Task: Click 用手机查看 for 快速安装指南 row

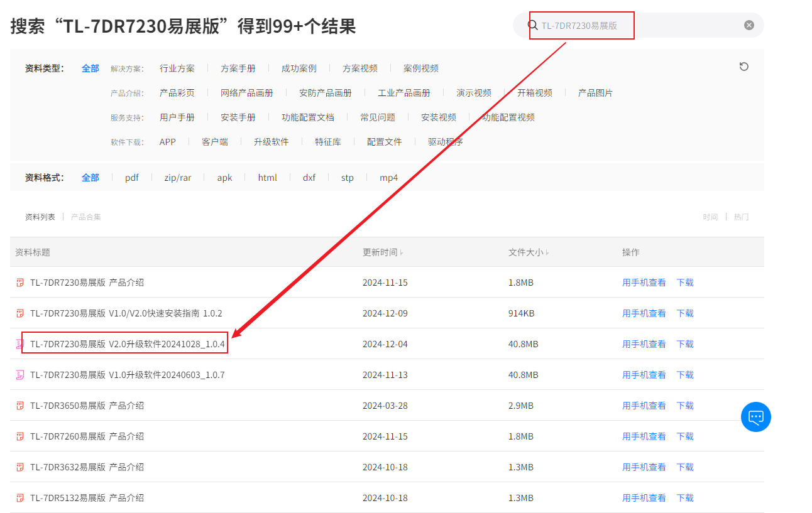Action: click(x=644, y=313)
